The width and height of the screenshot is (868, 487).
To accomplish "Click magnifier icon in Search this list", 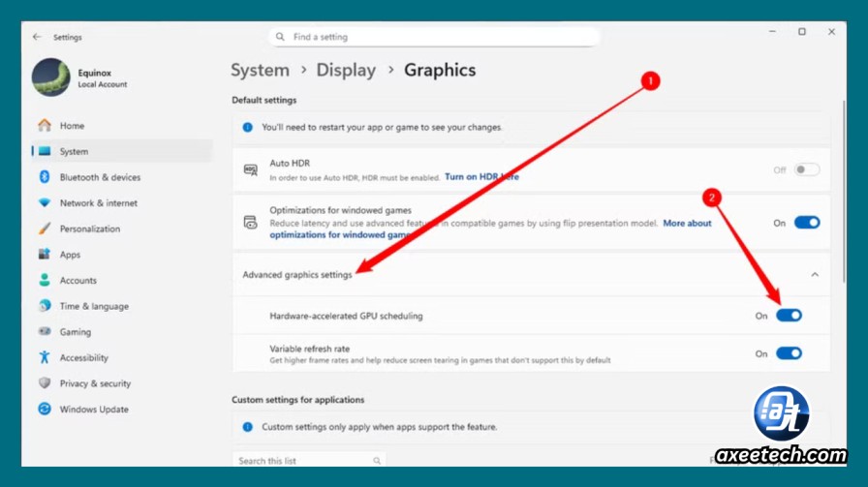I will (x=377, y=461).
